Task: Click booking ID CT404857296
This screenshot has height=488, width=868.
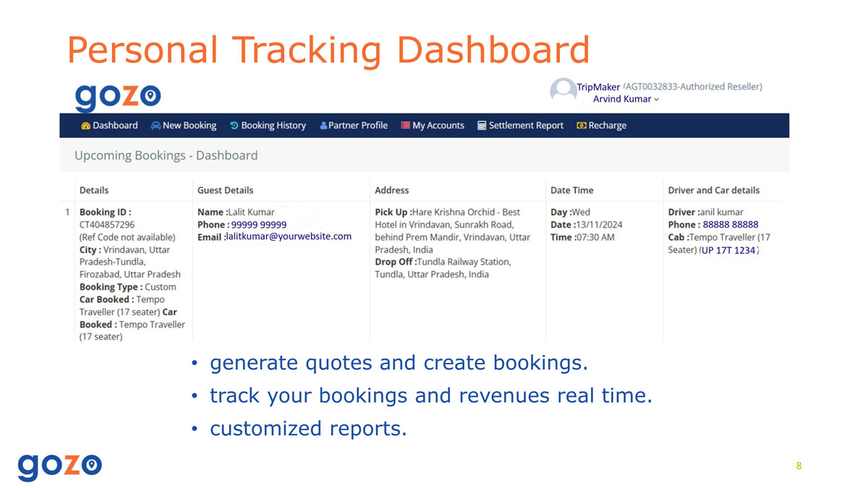Action: tap(107, 225)
